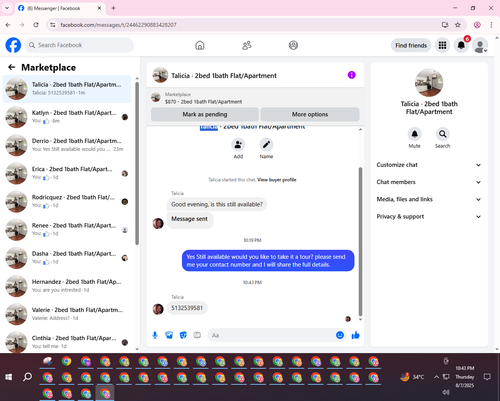The width and height of the screenshot is (500, 401).
Task: Open Cinthia conversation in the list
Action: tap(67, 342)
